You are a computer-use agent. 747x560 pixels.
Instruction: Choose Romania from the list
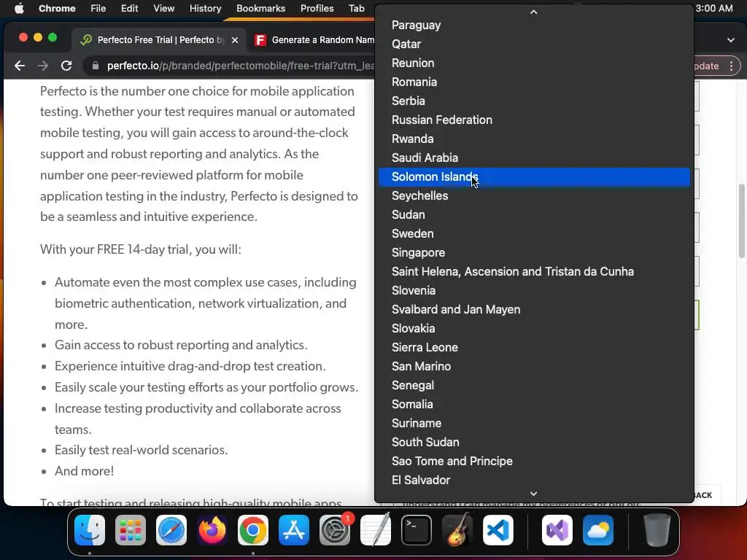tap(534, 82)
